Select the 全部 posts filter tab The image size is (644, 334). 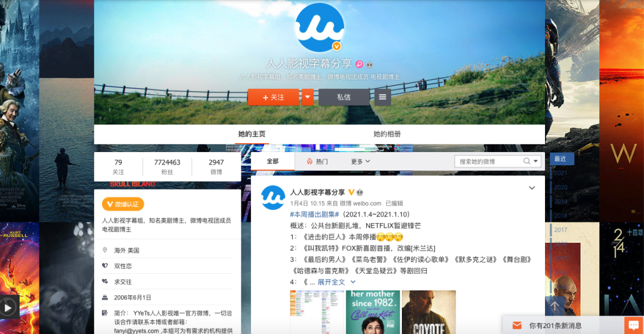(x=273, y=162)
